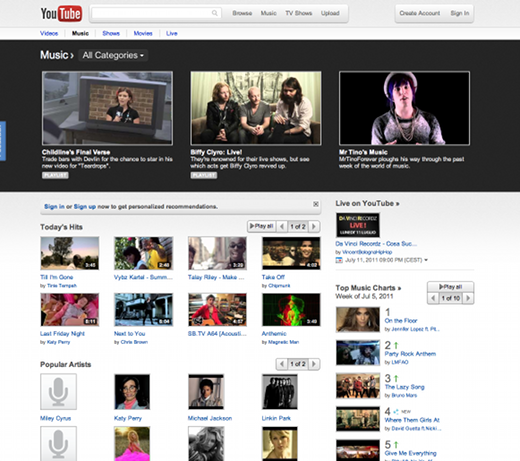The width and height of the screenshot is (520, 461).
Task: Click the search magnifier icon
Action: [215, 13]
